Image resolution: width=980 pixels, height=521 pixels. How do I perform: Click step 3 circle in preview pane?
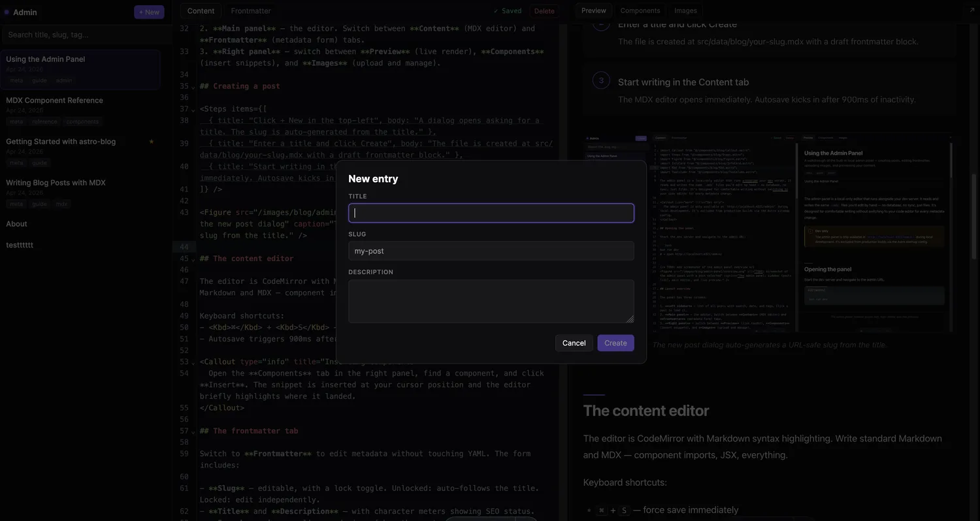601,80
